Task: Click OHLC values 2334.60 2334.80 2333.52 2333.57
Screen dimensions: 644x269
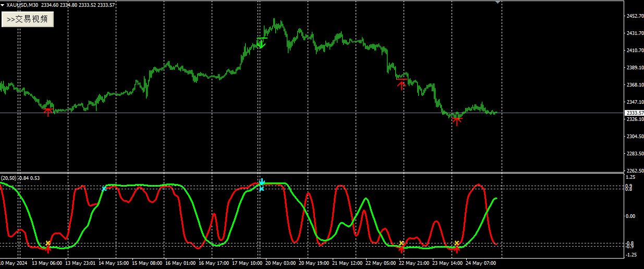Action: point(78,5)
